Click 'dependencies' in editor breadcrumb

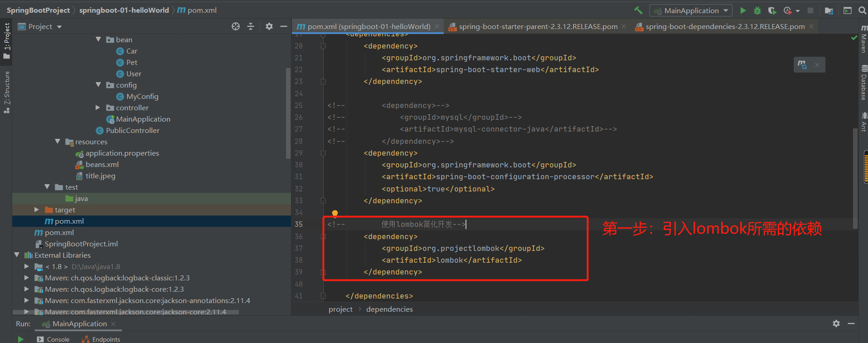pyautogui.click(x=389, y=309)
